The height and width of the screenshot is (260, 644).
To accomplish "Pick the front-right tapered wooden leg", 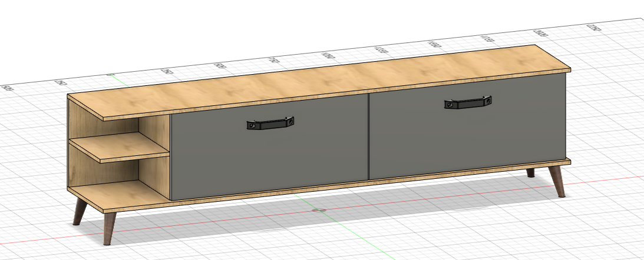I will [x=557, y=181].
